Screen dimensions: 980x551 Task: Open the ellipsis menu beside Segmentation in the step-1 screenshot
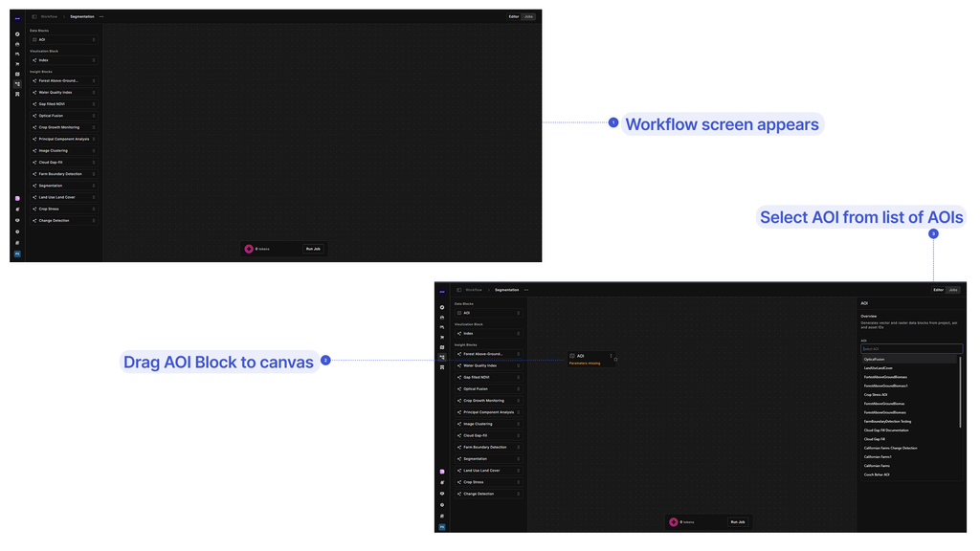pos(101,17)
